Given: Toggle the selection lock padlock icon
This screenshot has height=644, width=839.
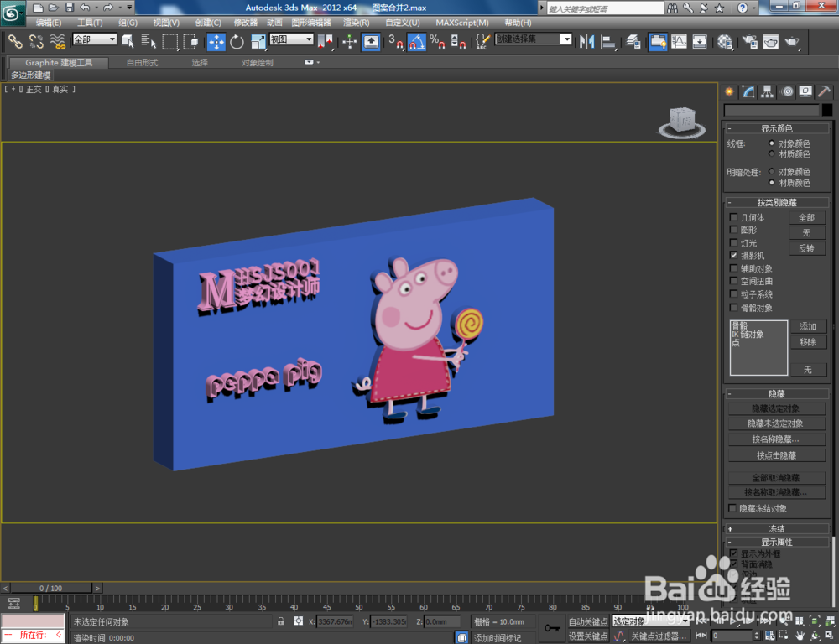Looking at the screenshot, I should pyautogui.click(x=281, y=621).
